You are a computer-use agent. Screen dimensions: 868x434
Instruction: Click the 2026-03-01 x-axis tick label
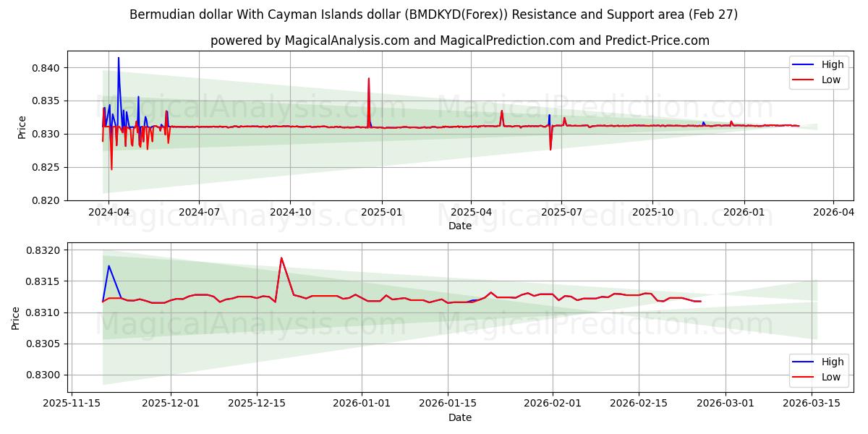(x=726, y=404)
